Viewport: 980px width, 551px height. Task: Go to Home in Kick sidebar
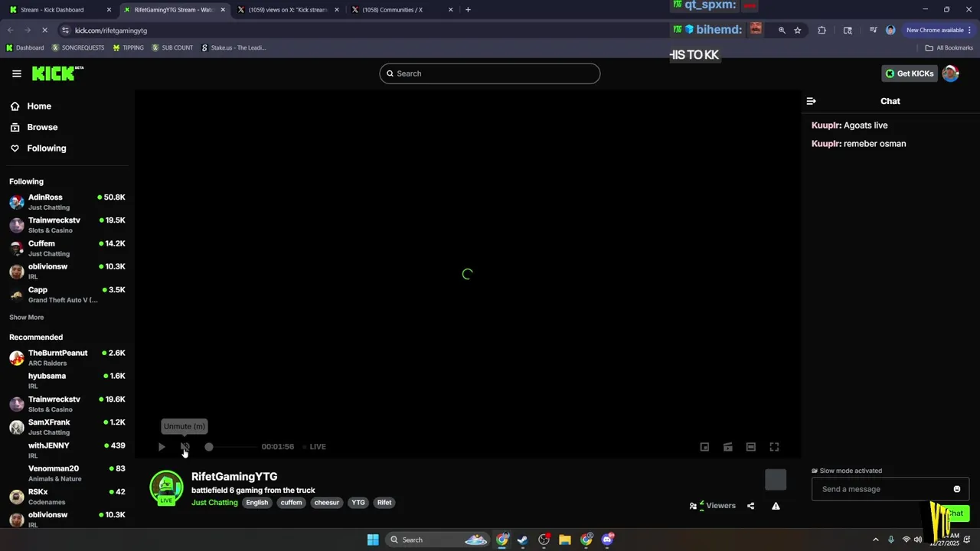point(31,106)
